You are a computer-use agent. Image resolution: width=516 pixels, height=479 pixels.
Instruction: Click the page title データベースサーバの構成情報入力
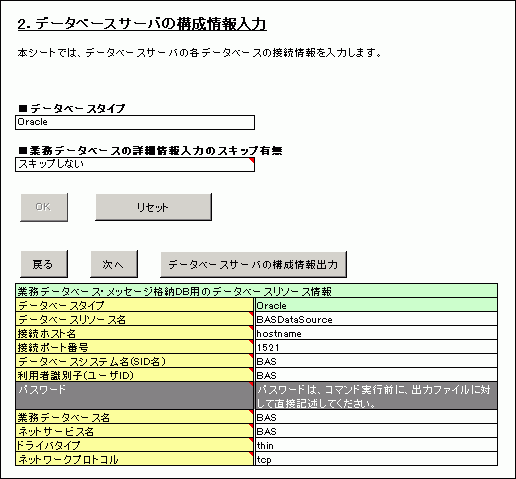coord(142,24)
